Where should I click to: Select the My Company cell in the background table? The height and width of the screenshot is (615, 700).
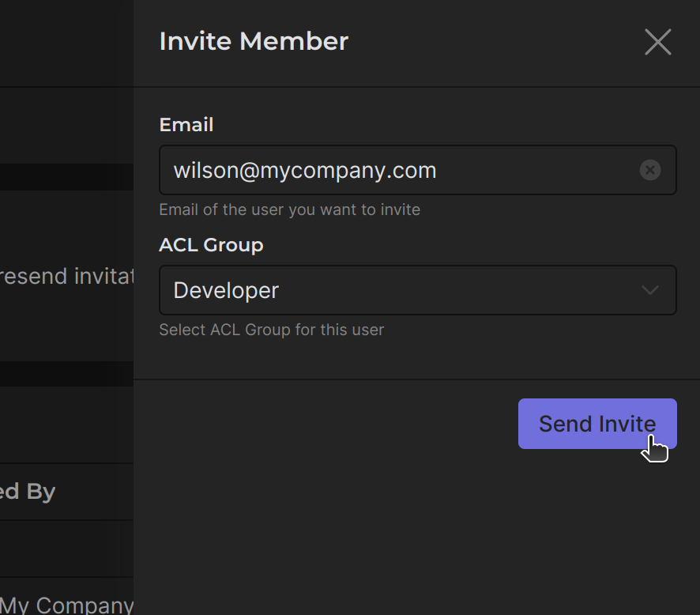[x=67, y=606]
